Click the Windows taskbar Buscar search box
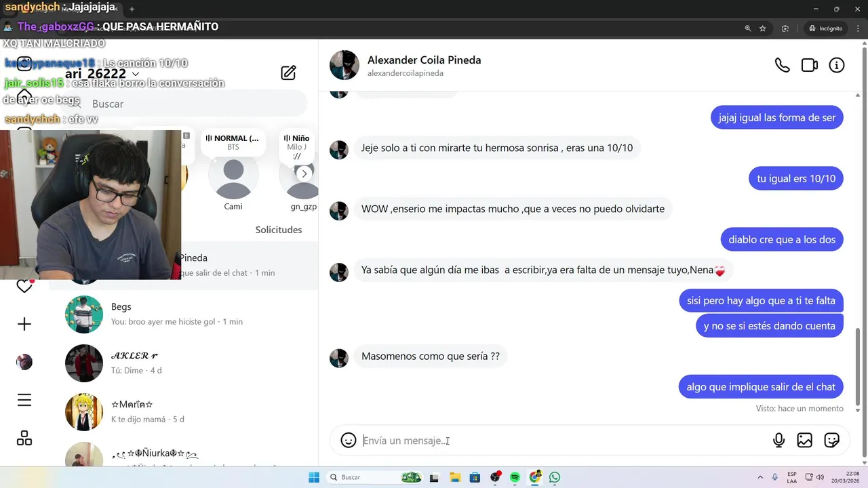Image resolution: width=868 pixels, height=488 pixels. [374, 477]
